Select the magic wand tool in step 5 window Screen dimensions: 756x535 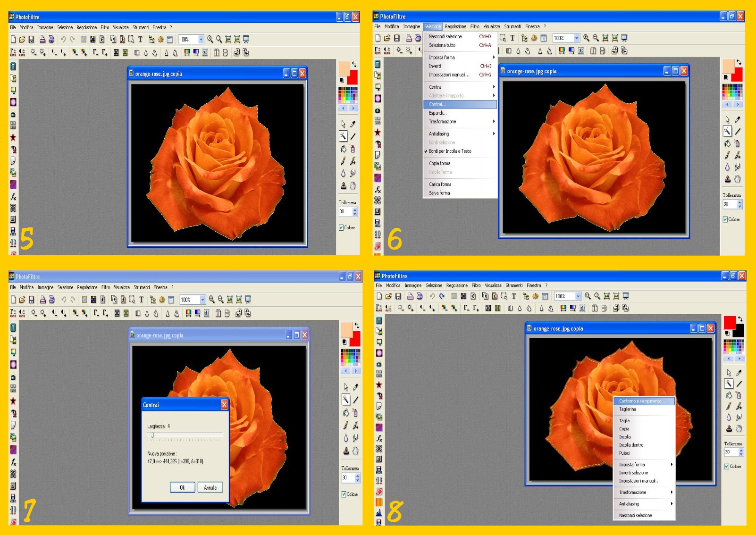(x=343, y=136)
